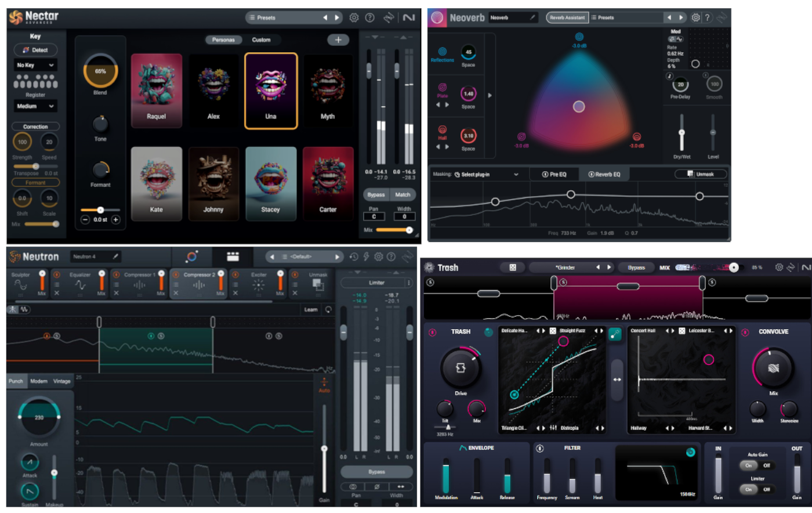Set Trash Limiter to On
812x513 pixels.
pos(749,489)
